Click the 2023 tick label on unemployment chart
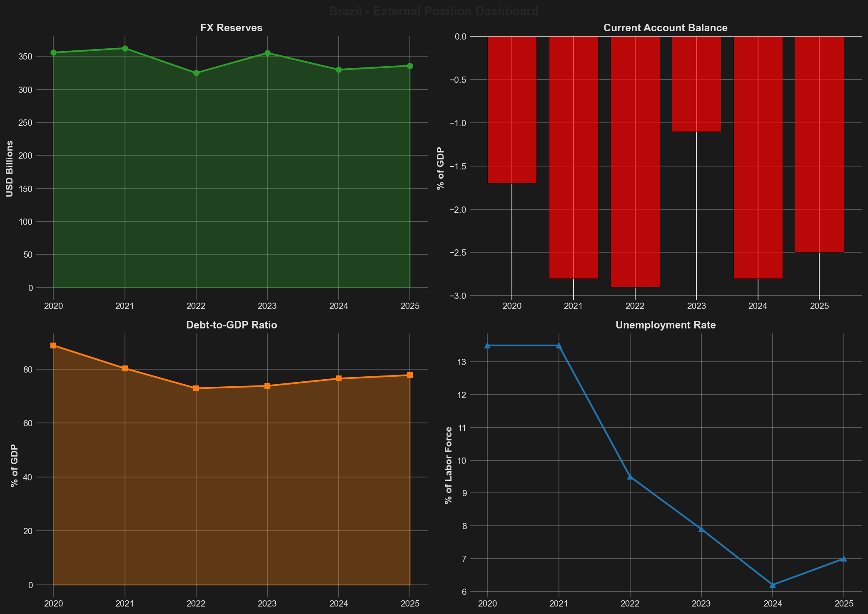This screenshot has width=868, height=614. tap(701, 603)
